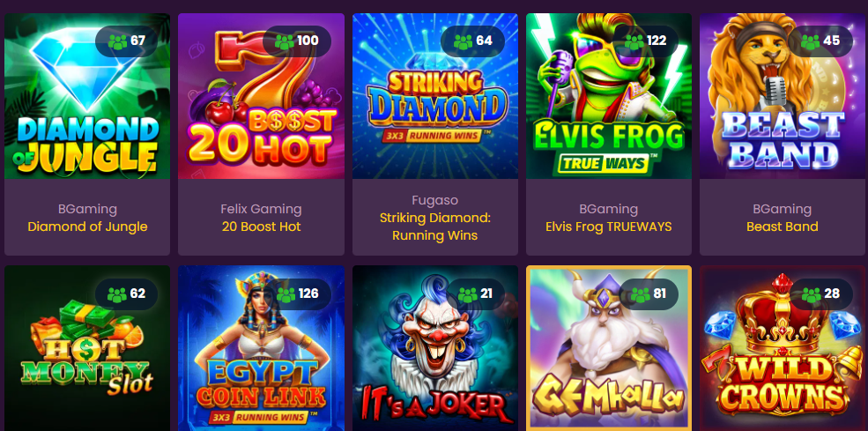
Task: Click the Felix Gaming provider label
Action: point(262,209)
